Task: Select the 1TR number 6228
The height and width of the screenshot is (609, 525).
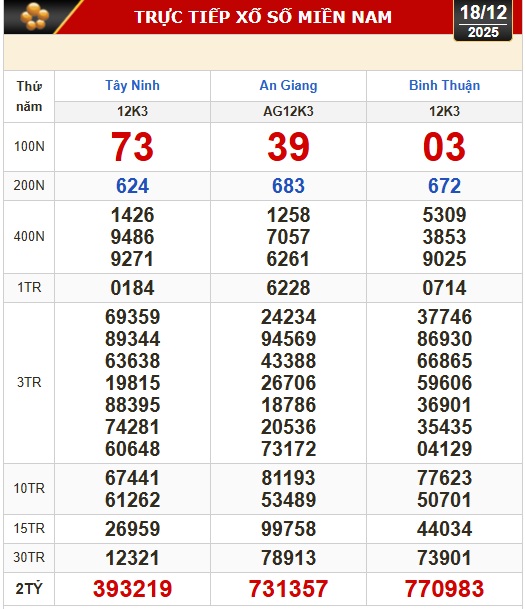Action: tap(289, 288)
